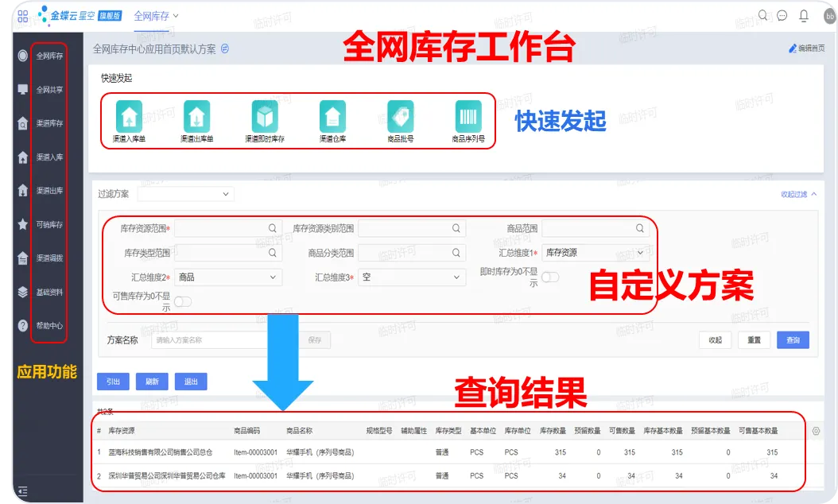This screenshot has height=504, width=838.
Task: Open the 渠道出库单 quick launch icon
Action: tap(196, 117)
